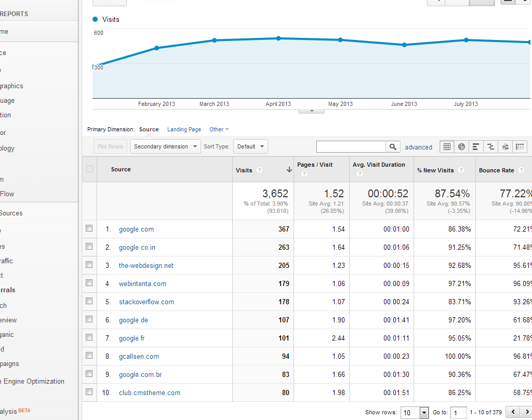Viewport: 532px width, 420px height.
Task: Click help icon next to Visits column
Action: (x=259, y=170)
